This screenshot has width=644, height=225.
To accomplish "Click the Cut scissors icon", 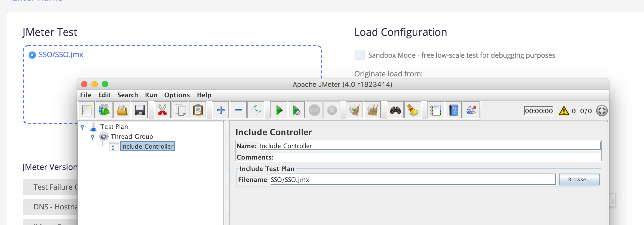I will click(162, 110).
